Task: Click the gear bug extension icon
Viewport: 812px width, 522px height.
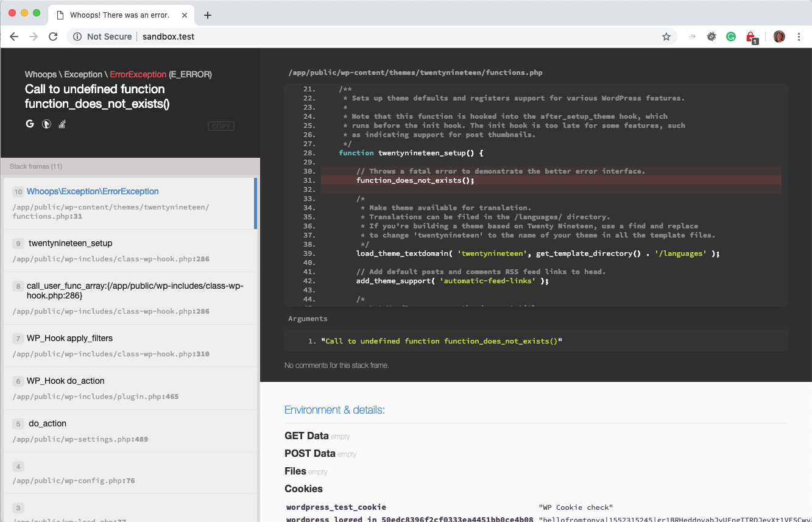Action: [x=711, y=37]
